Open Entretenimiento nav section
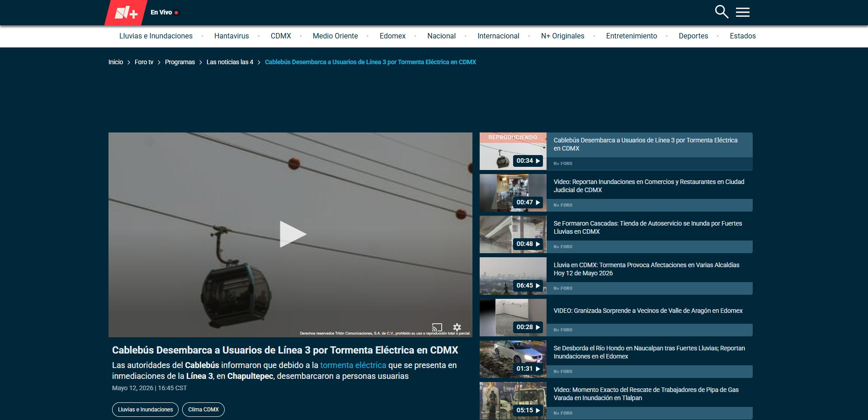 click(x=632, y=36)
